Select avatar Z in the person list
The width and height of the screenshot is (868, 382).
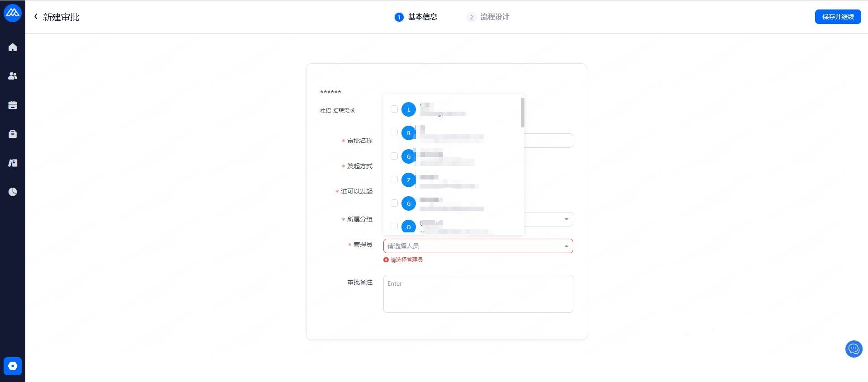click(x=409, y=180)
